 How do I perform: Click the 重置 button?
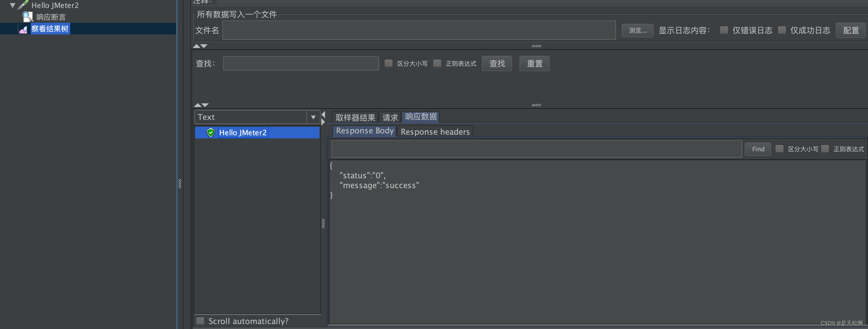pos(534,63)
